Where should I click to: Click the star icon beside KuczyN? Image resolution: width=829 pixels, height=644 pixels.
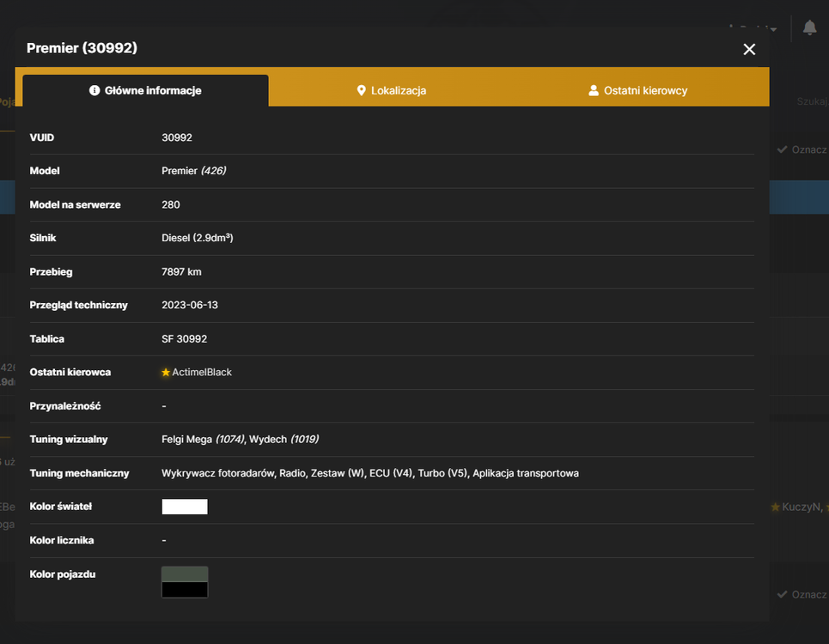(775, 507)
